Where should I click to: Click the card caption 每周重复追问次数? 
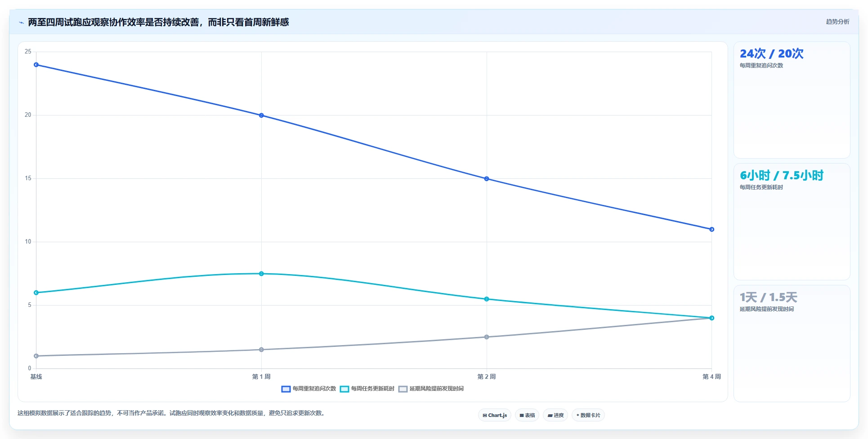(x=761, y=66)
